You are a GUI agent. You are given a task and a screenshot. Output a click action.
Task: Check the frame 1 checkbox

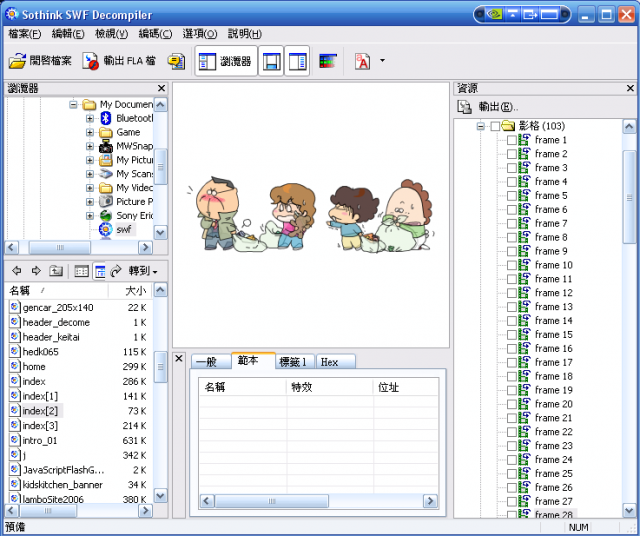coord(512,140)
